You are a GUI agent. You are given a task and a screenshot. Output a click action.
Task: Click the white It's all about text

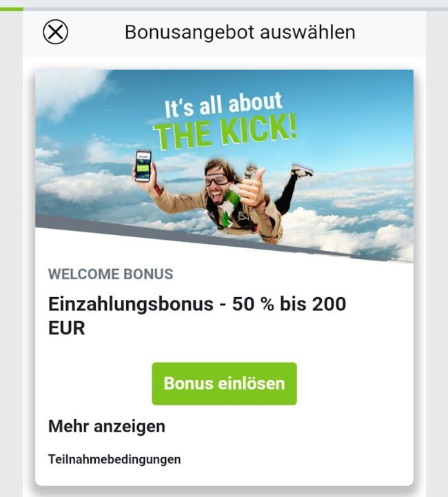pyautogui.click(x=223, y=105)
